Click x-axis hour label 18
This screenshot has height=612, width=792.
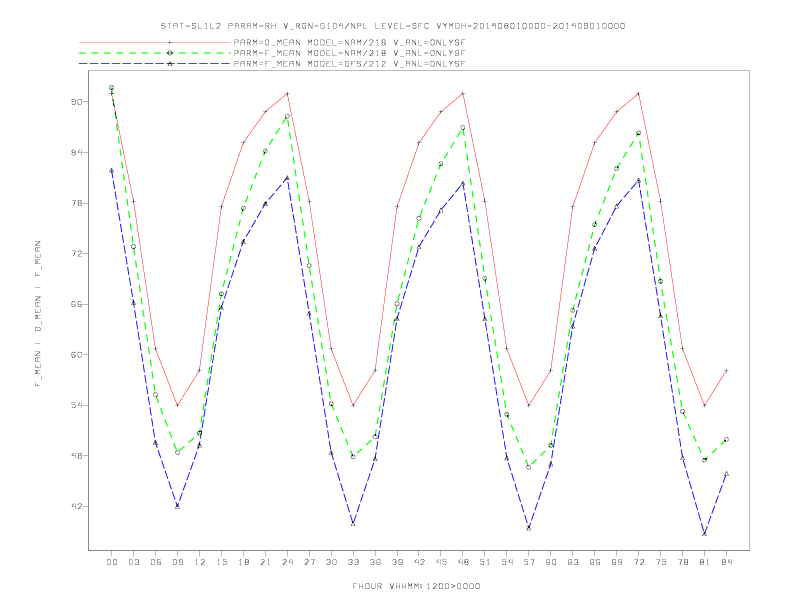243,562
